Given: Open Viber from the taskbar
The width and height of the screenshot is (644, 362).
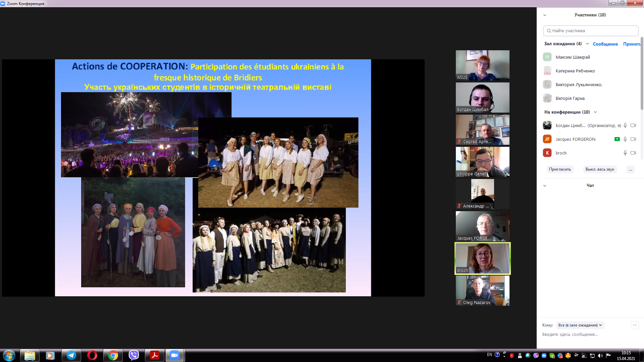Looking at the screenshot, I should (134, 355).
